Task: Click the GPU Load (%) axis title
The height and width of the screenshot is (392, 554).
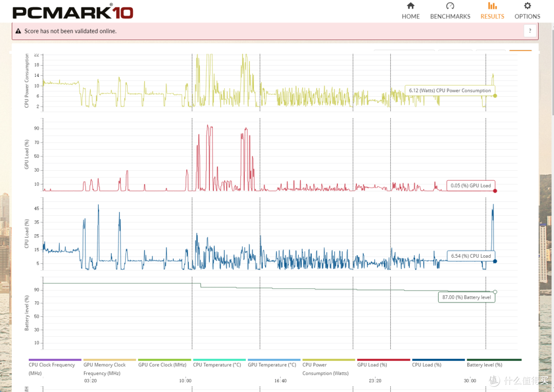Action: (27, 155)
